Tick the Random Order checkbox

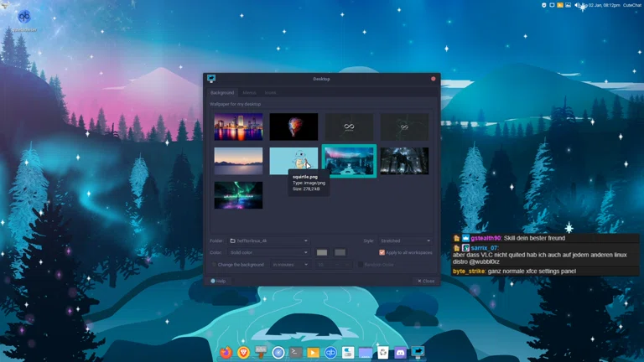click(361, 265)
